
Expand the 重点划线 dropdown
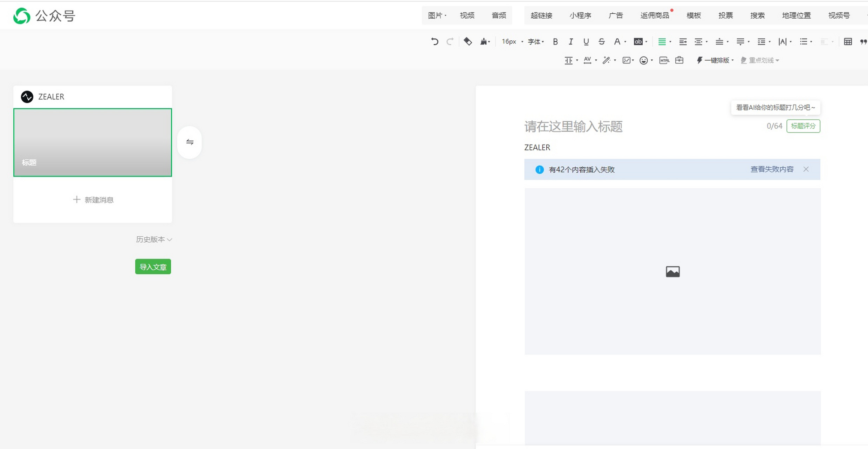(x=760, y=60)
